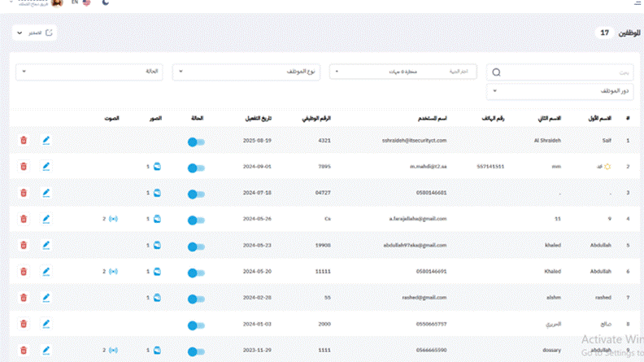Open photos icon for m.mahdi@t2.sa
The width and height of the screenshot is (644, 362).
click(157, 167)
